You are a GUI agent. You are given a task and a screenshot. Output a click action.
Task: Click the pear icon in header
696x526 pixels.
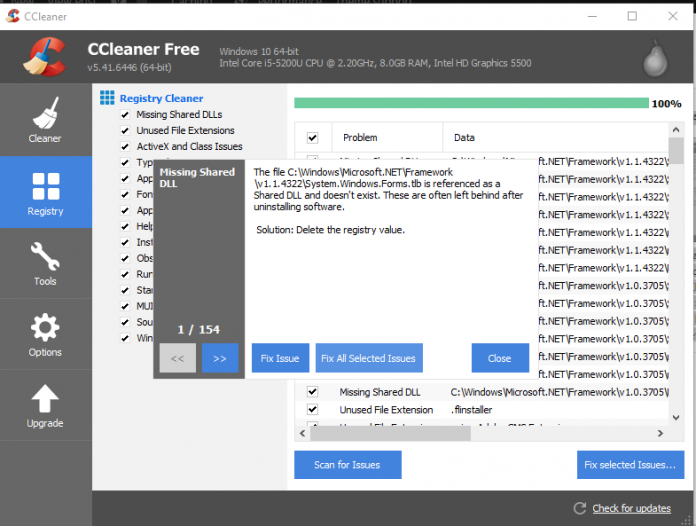point(656,59)
